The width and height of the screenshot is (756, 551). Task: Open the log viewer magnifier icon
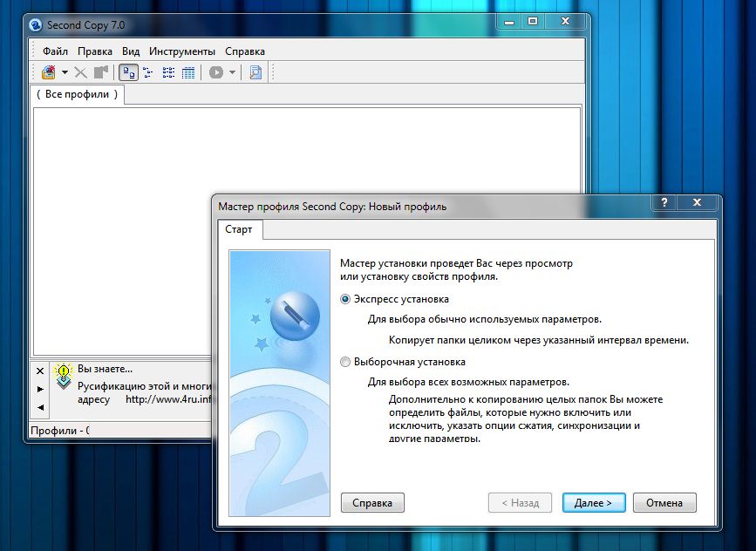click(255, 73)
